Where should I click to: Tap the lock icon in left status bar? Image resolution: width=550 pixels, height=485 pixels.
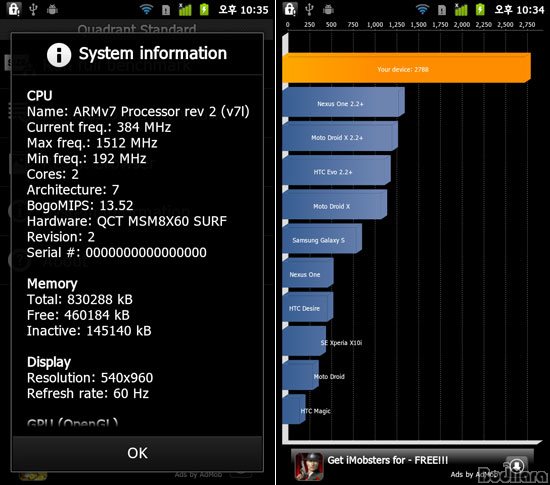tap(14, 9)
